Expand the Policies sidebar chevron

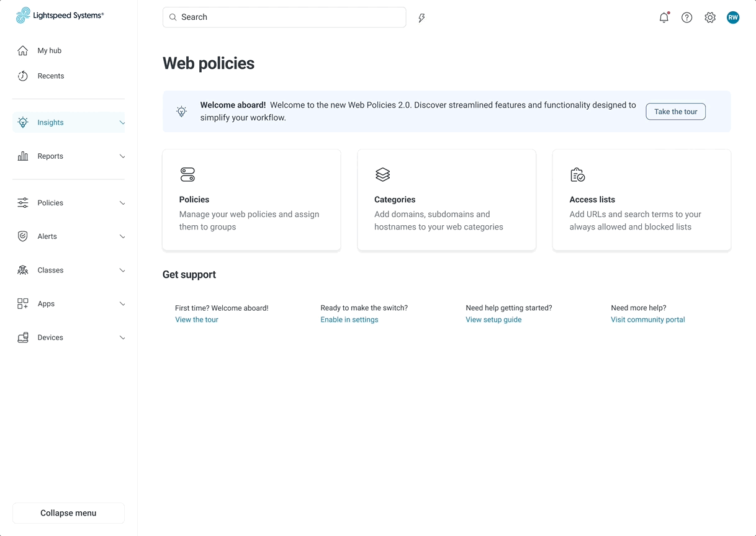[x=122, y=203]
